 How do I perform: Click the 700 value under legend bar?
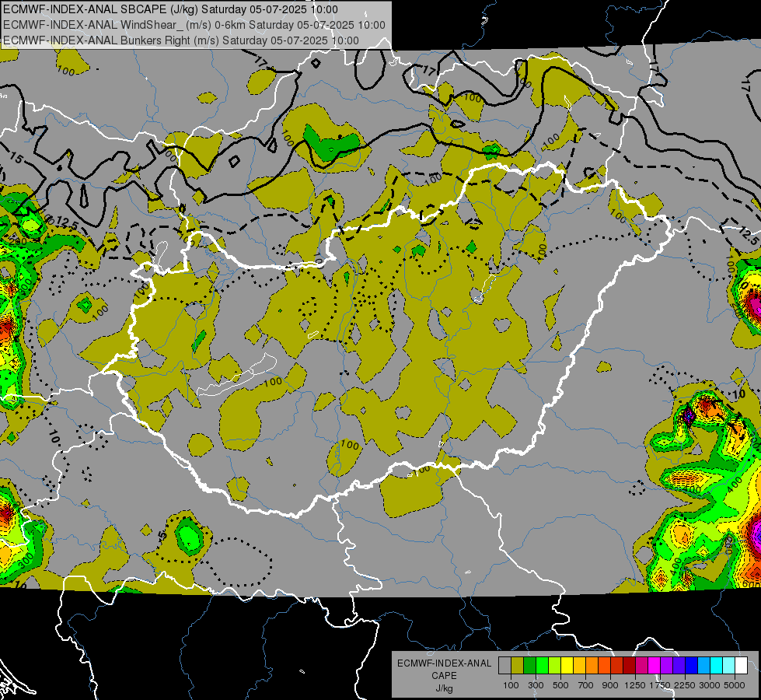(586, 685)
